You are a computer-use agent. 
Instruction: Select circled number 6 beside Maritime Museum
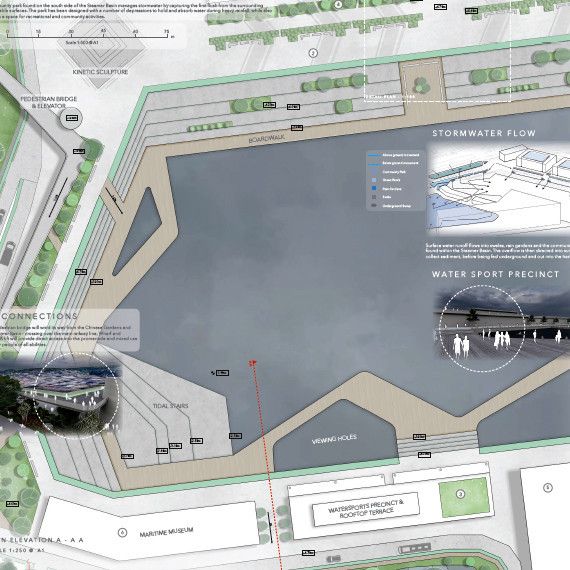coord(122,533)
